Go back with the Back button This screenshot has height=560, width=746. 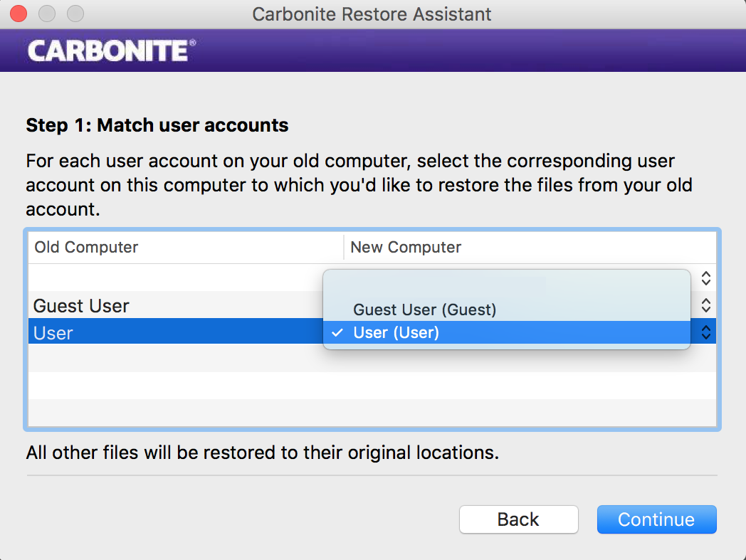518,519
